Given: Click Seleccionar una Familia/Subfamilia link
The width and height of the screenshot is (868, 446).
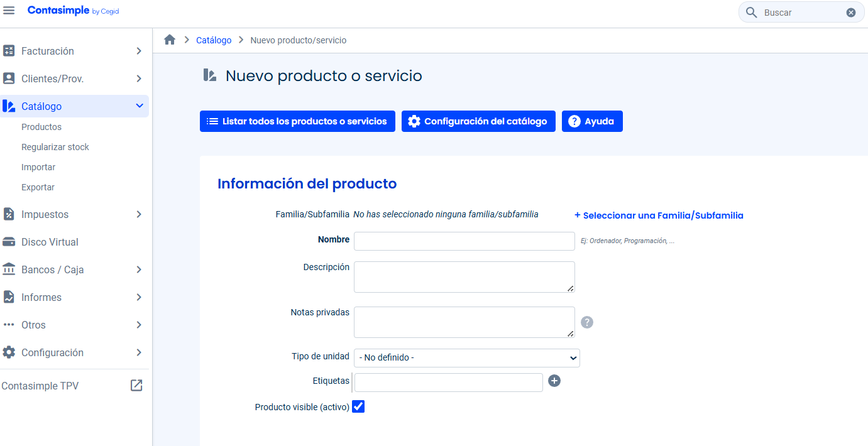Looking at the screenshot, I should tap(659, 215).
